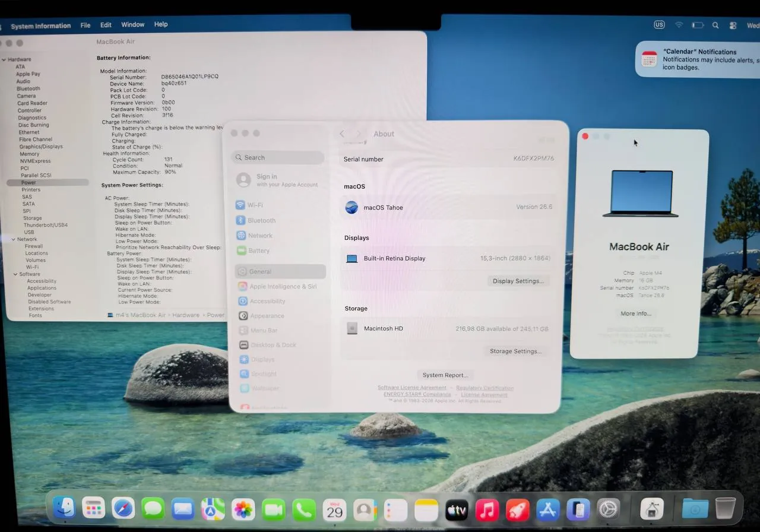Open the Downloads folder in the Dock
This screenshot has width=760, height=532.
click(x=695, y=508)
